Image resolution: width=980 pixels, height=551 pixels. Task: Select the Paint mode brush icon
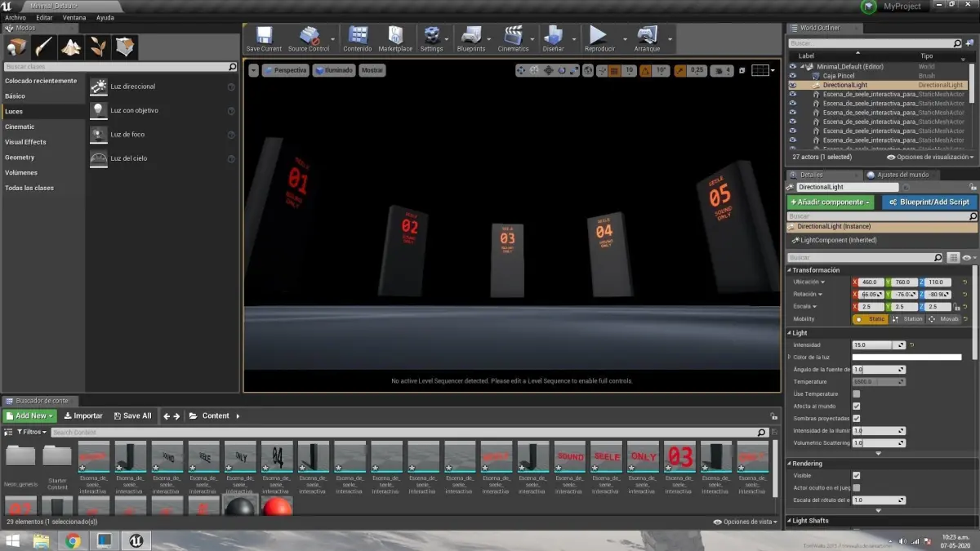(43, 47)
